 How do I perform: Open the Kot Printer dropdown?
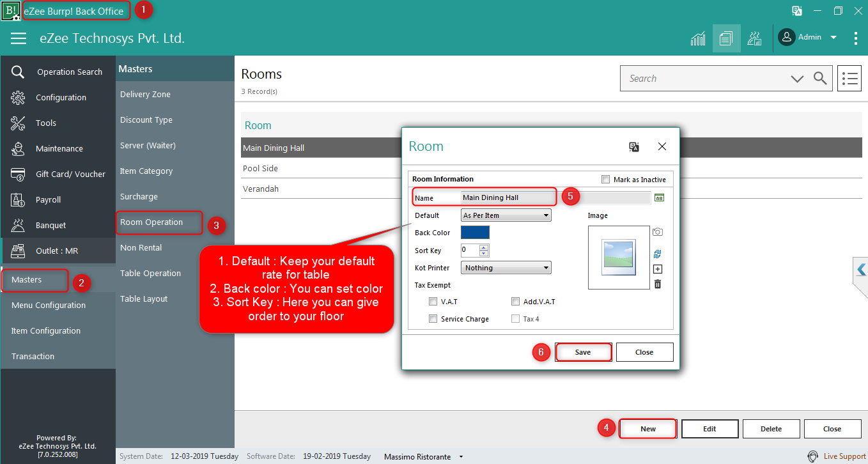[x=506, y=268]
